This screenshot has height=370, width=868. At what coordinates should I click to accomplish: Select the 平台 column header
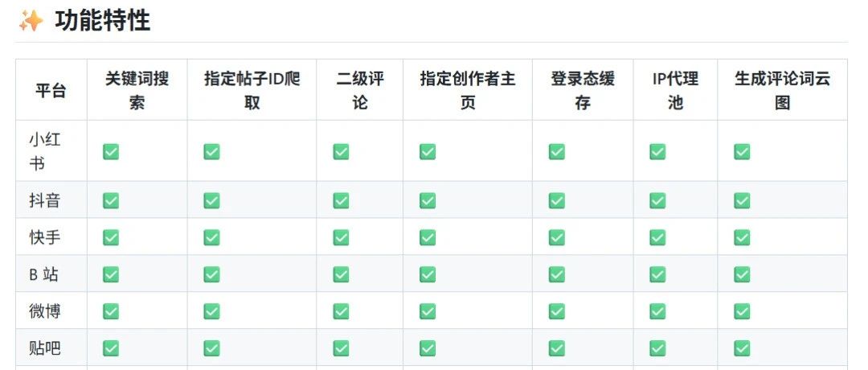pyautogui.click(x=51, y=90)
